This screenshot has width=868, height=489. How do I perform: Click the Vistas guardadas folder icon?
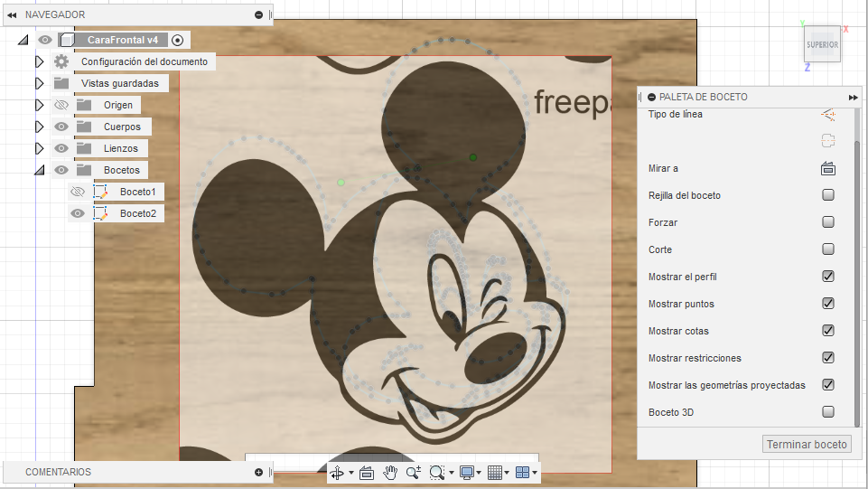click(x=61, y=83)
